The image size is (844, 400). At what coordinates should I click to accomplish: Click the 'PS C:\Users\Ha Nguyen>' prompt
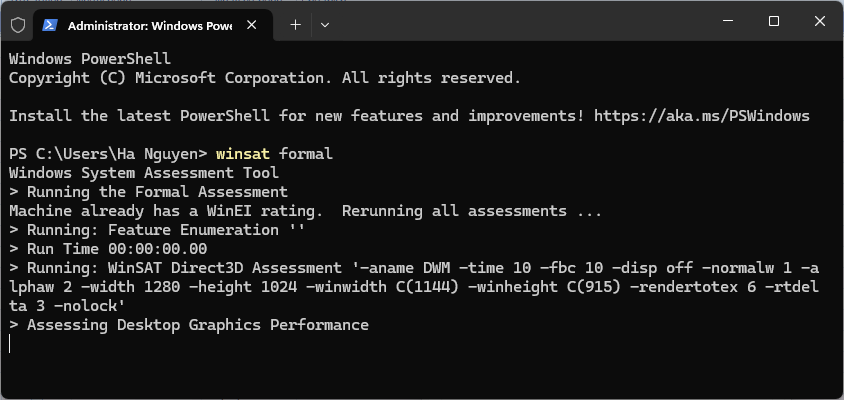tap(108, 154)
